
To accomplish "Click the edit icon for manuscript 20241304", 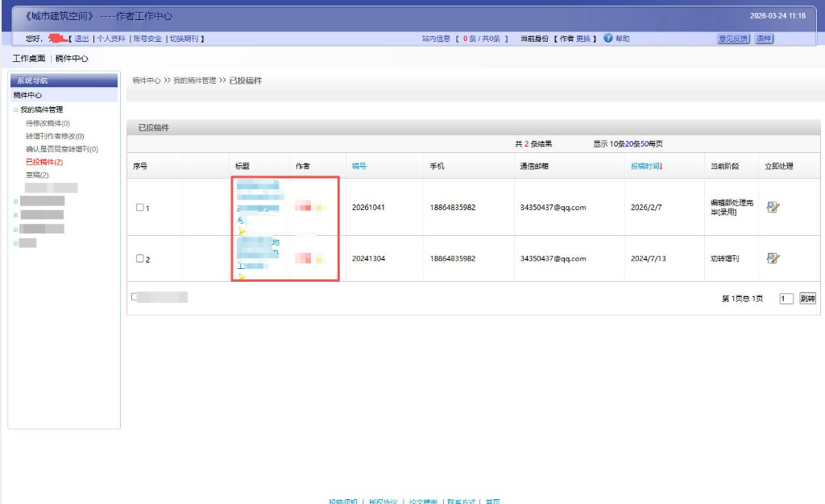I will 773,258.
